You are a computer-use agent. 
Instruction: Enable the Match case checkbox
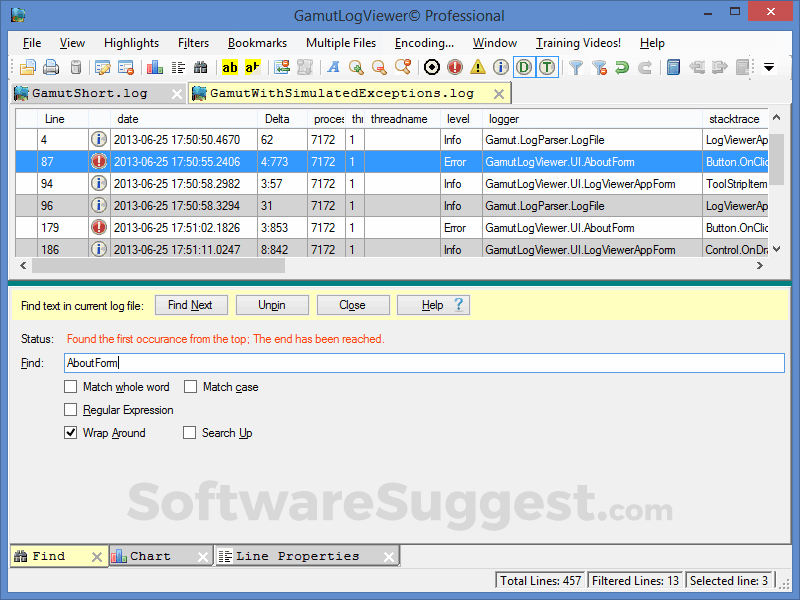[x=190, y=387]
